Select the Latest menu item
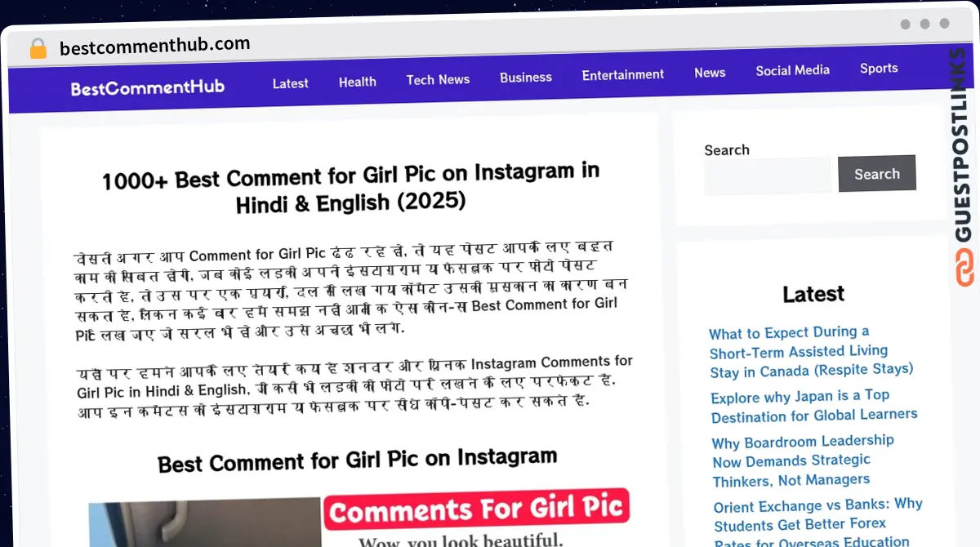The image size is (980, 547). [x=290, y=83]
